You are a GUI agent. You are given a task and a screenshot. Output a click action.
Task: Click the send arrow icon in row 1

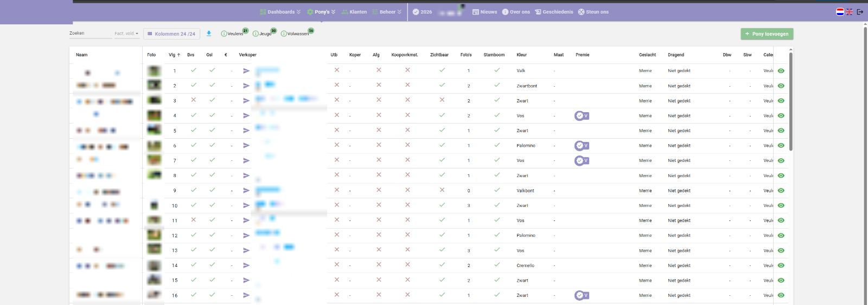click(246, 71)
